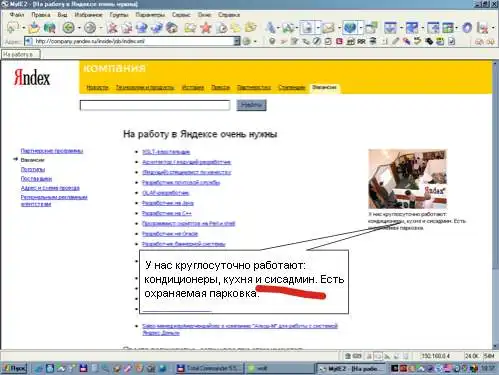This screenshot has width=499, height=375.
Task: Switch to Total Commander taskbar button
Action: pos(210,368)
